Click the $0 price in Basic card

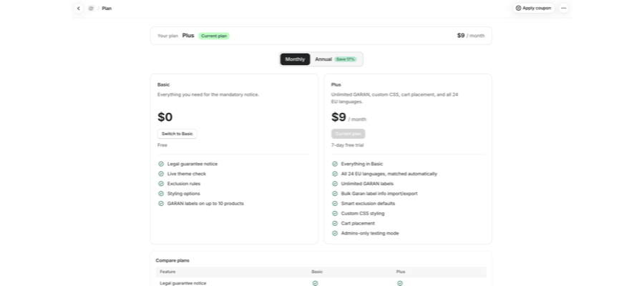click(x=165, y=117)
